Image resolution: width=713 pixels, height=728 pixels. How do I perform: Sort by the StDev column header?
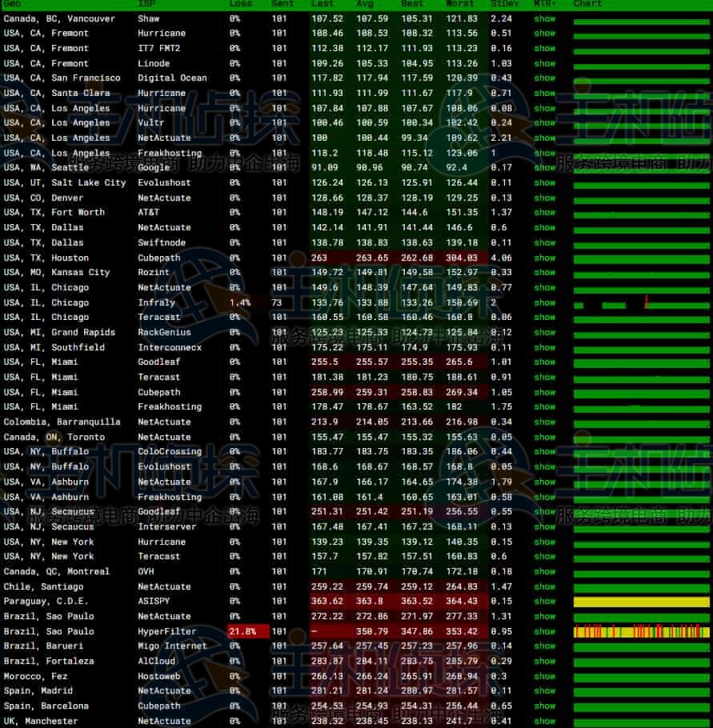coord(503,4)
